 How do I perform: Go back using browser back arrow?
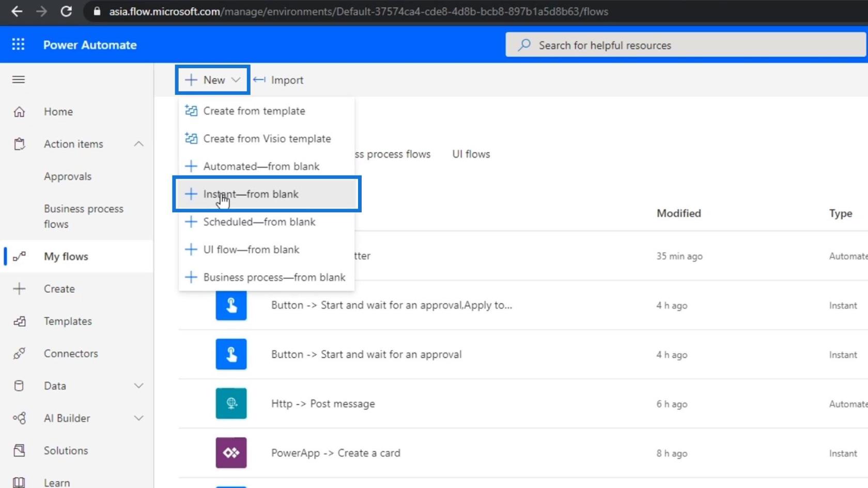(x=17, y=11)
